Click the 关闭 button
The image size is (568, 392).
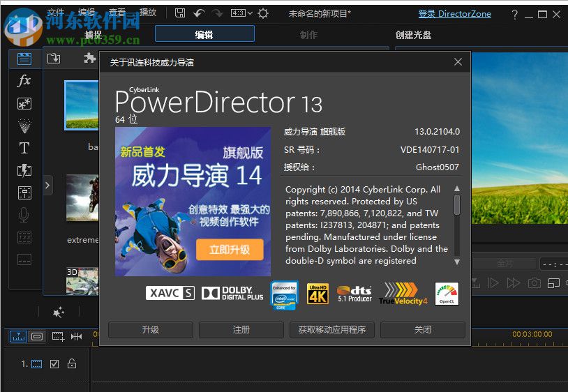pos(423,329)
